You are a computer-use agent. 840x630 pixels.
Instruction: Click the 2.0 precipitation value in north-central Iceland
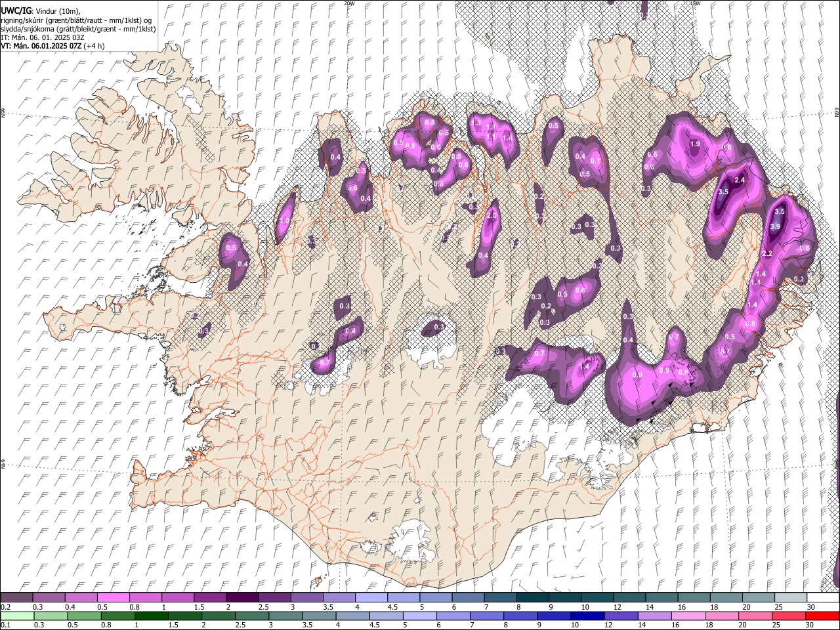point(492,216)
